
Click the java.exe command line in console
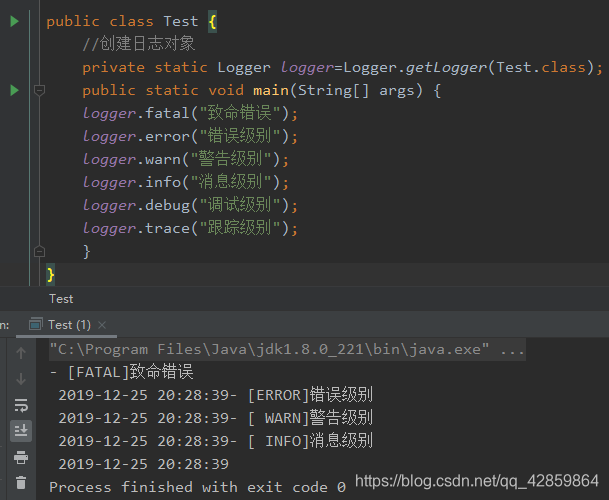[x=287, y=349]
